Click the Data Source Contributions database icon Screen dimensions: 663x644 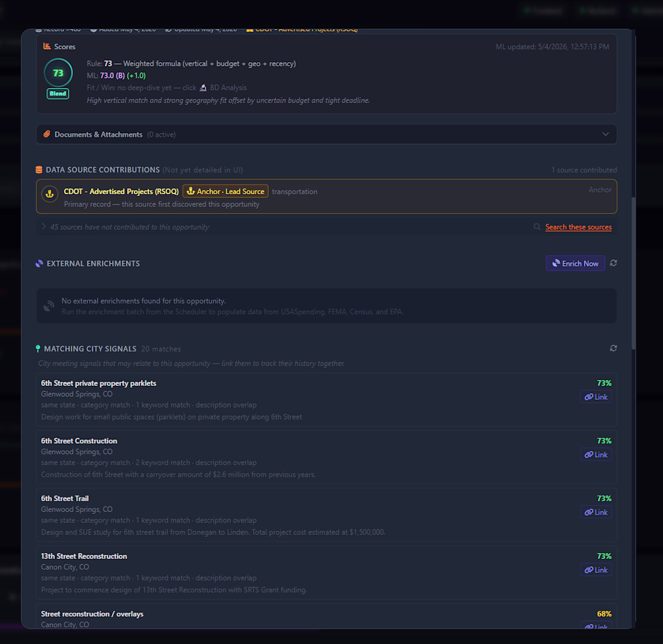(39, 169)
